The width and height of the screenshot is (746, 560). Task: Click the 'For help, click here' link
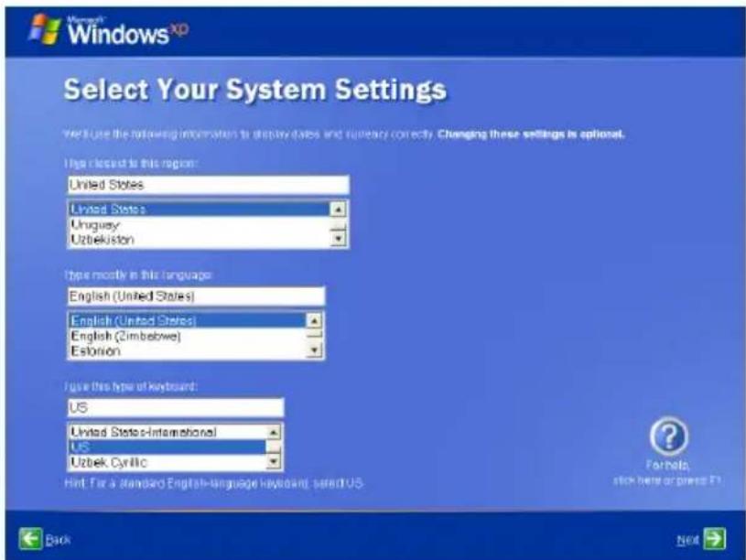tap(667, 472)
